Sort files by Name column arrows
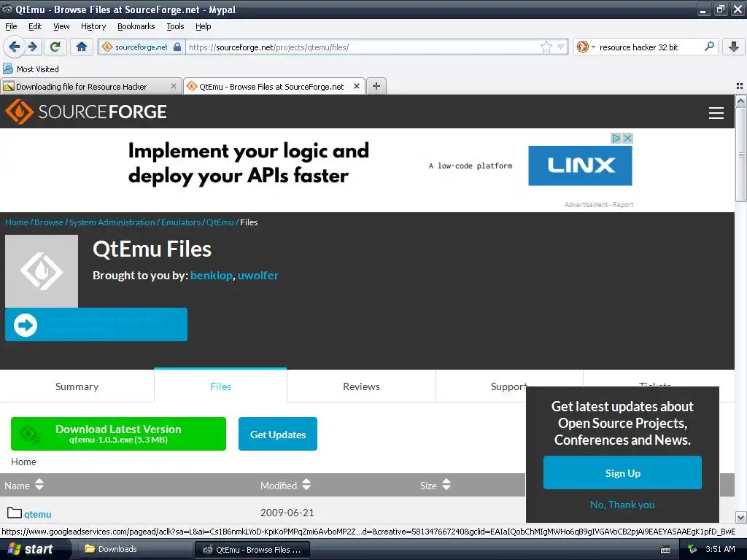The height and width of the screenshot is (560, 747). tap(39, 485)
